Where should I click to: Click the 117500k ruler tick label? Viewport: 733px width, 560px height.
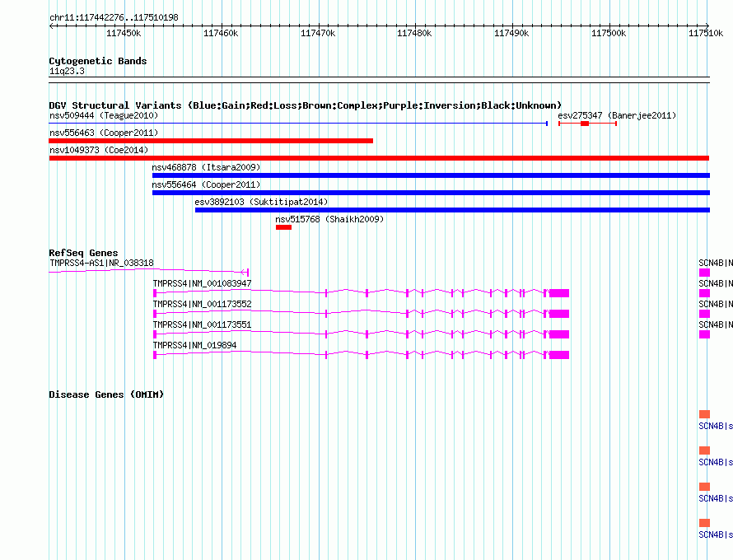click(x=609, y=33)
